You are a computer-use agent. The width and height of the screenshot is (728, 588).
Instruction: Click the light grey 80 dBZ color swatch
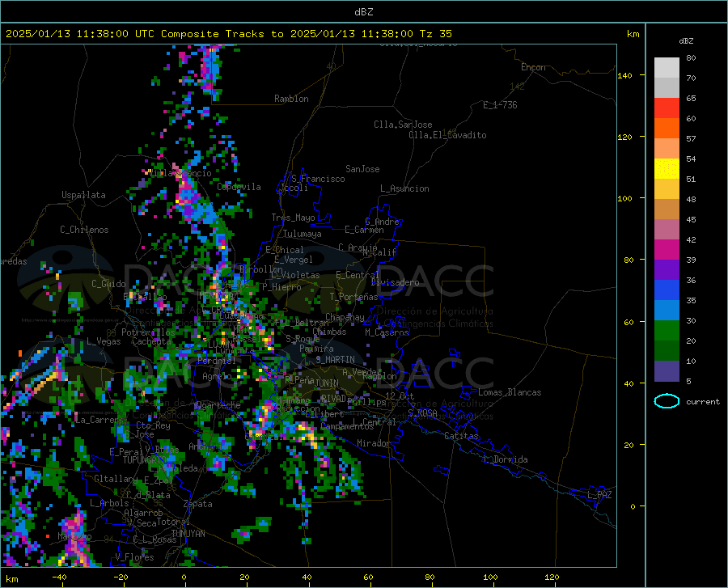pyautogui.click(x=667, y=68)
